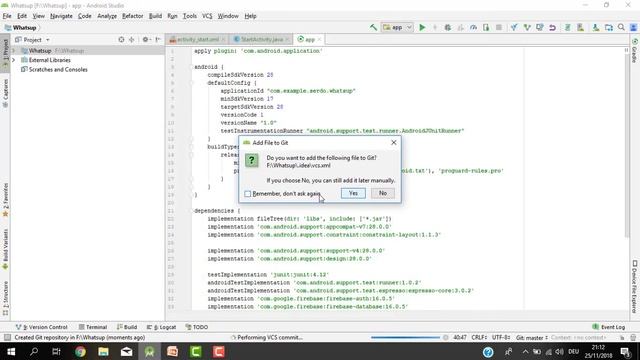
Task: Click the Search Everywhere magnifier icon
Action: tap(621, 27)
